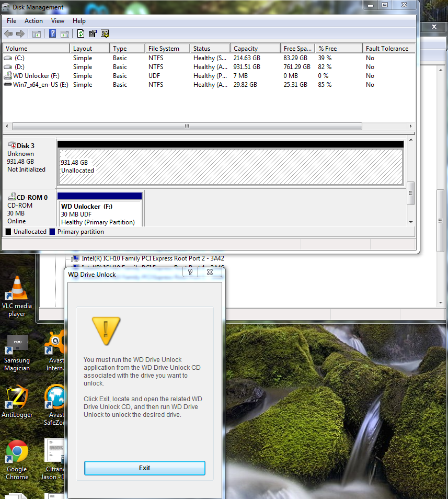The height and width of the screenshot is (499, 448).
Task: Select the WD Unlocker (F:) partition block
Action: click(99, 209)
